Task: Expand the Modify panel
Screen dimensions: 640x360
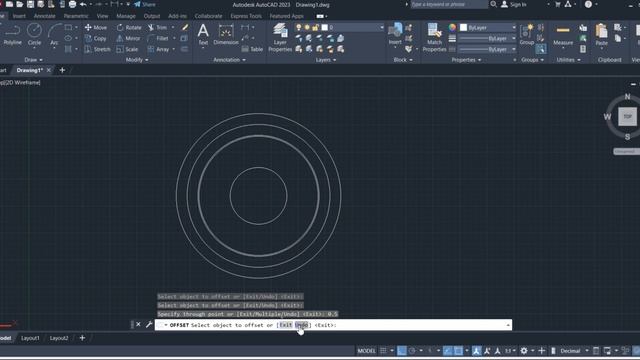Action: [x=137, y=60]
